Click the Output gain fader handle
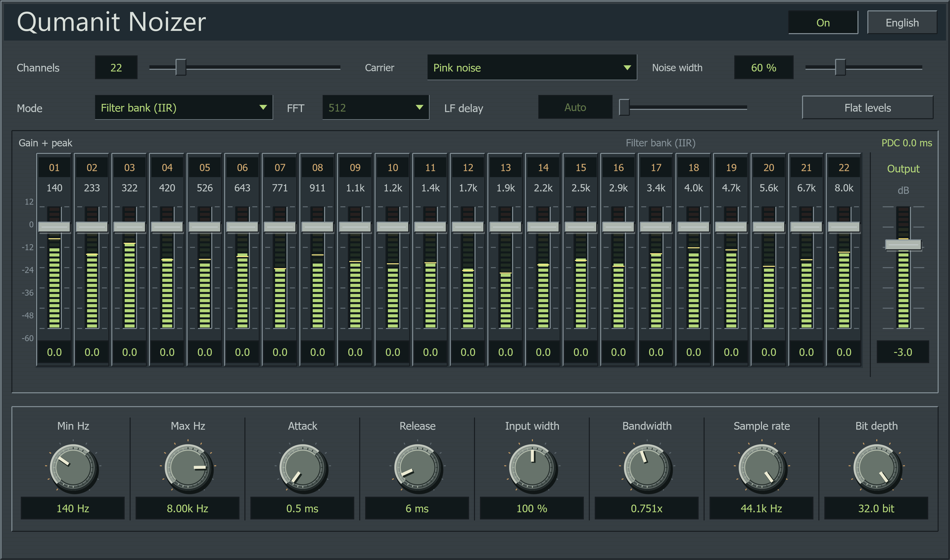Screen dimensions: 950x560 click(903, 245)
